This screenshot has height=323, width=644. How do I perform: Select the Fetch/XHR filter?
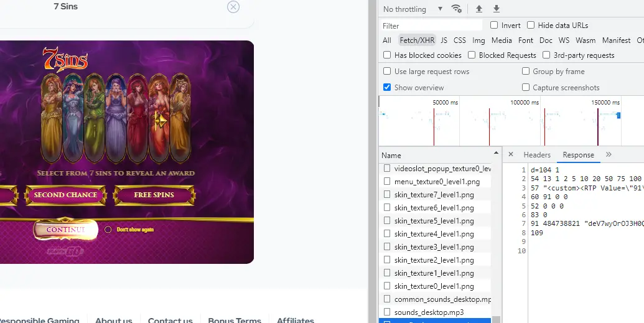pyautogui.click(x=417, y=40)
